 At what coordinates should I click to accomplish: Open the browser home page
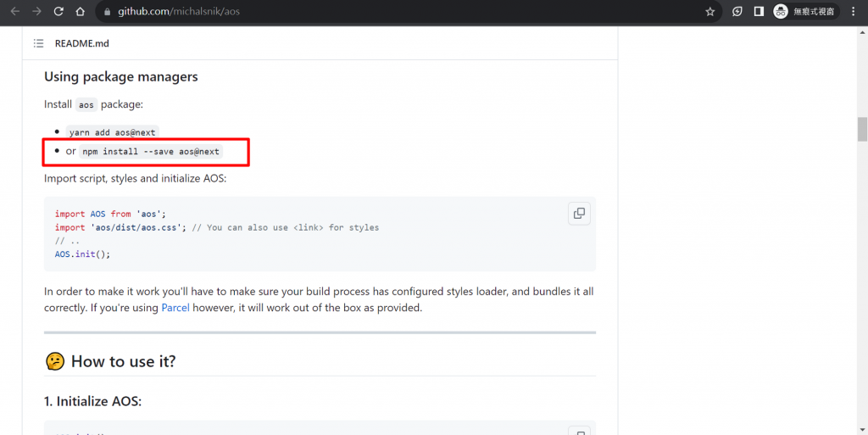point(81,12)
